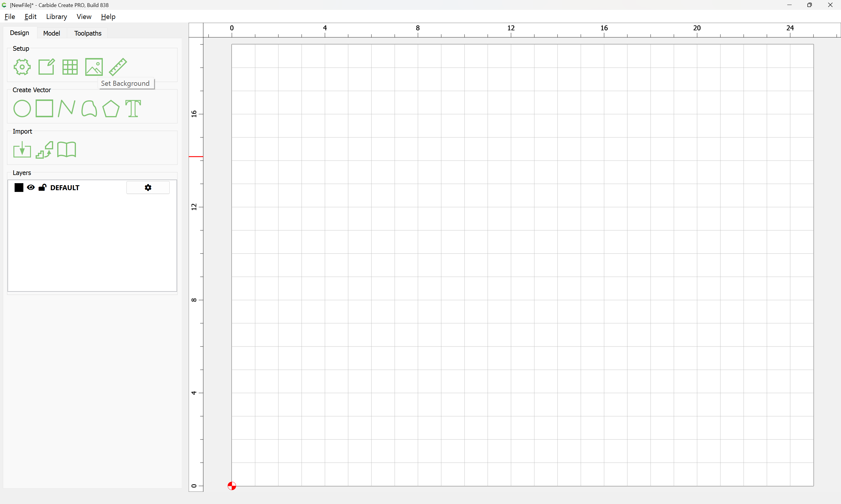Image resolution: width=841 pixels, height=504 pixels.
Task: Select the Measure ruler tool
Action: pyautogui.click(x=118, y=67)
